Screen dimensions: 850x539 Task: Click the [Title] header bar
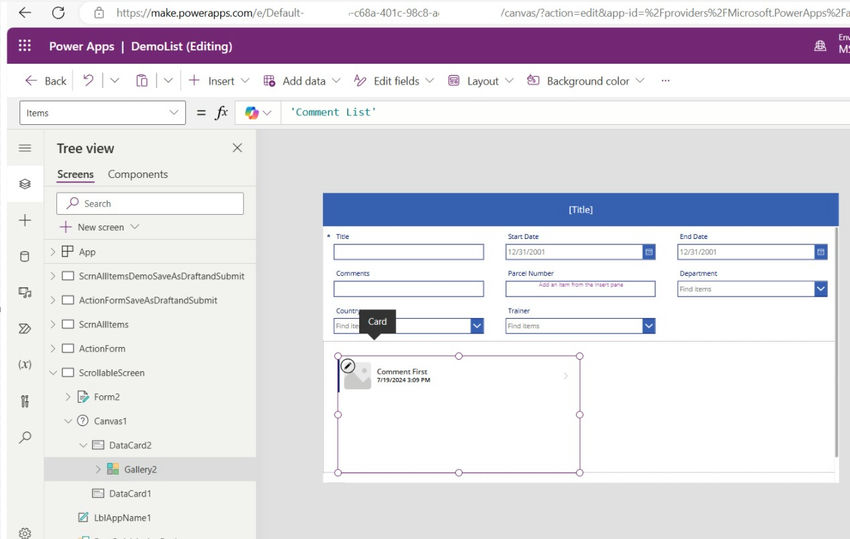[581, 209]
